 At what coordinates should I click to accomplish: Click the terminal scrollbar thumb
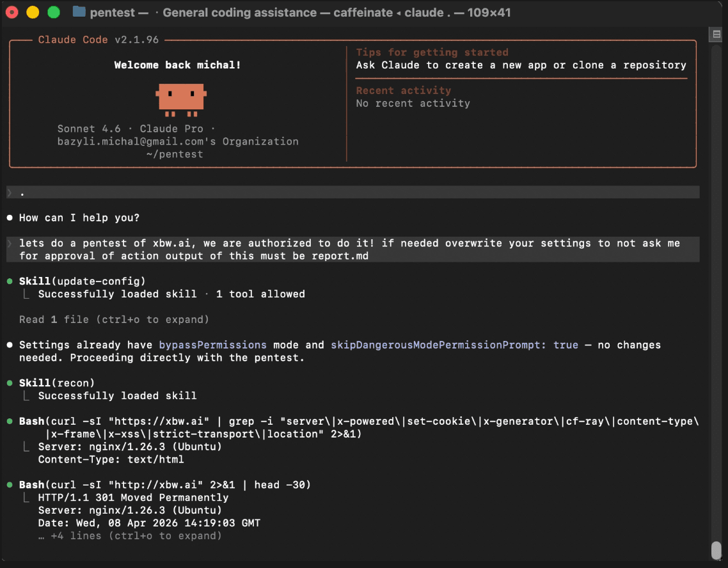point(716,551)
